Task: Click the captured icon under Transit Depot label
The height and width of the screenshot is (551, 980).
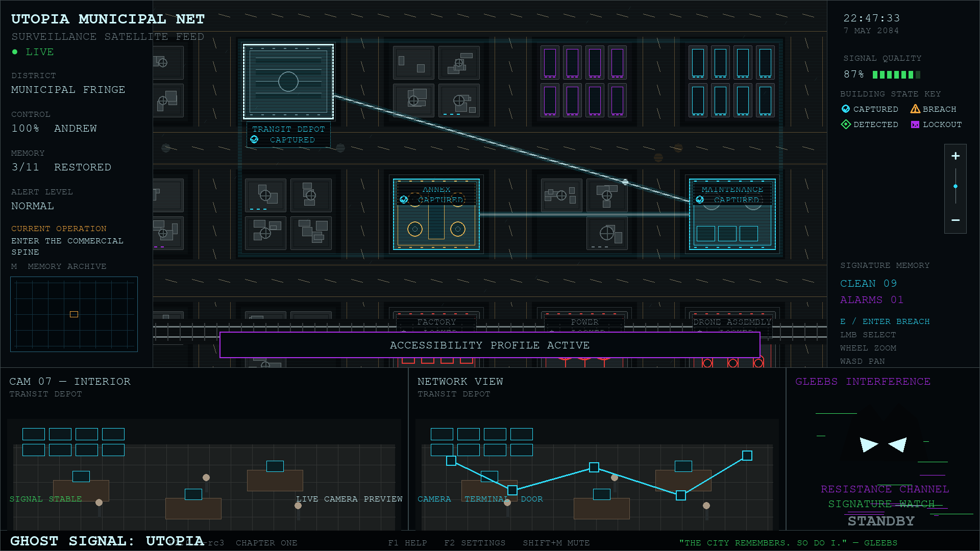Action: tap(254, 139)
